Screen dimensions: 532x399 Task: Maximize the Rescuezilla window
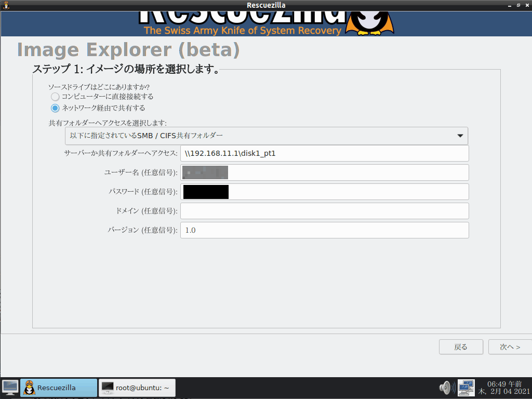tap(518, 5)
